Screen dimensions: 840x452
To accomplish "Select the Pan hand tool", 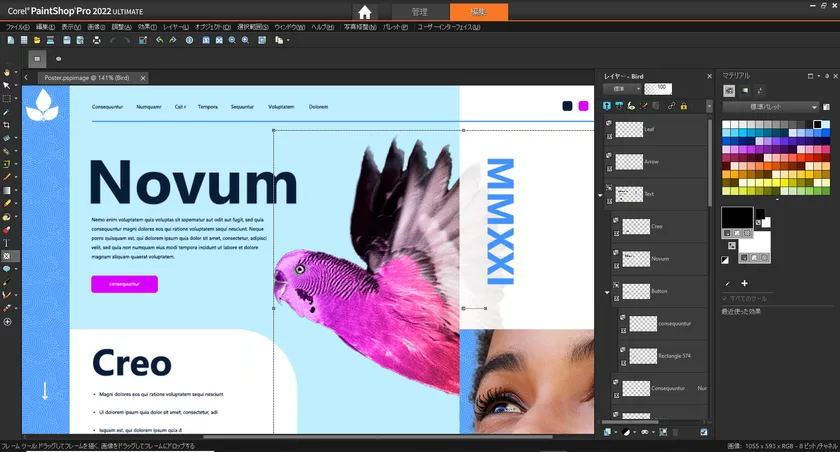I will [x=7, y=72].
